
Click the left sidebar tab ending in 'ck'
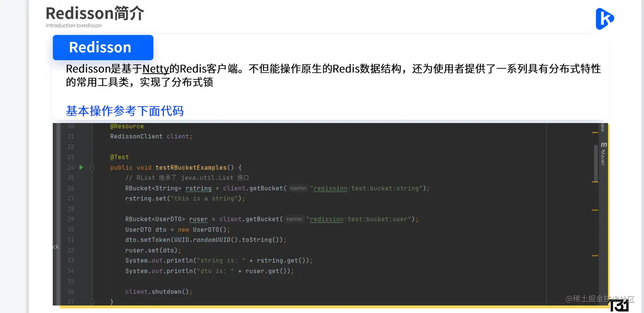(56, 247)
